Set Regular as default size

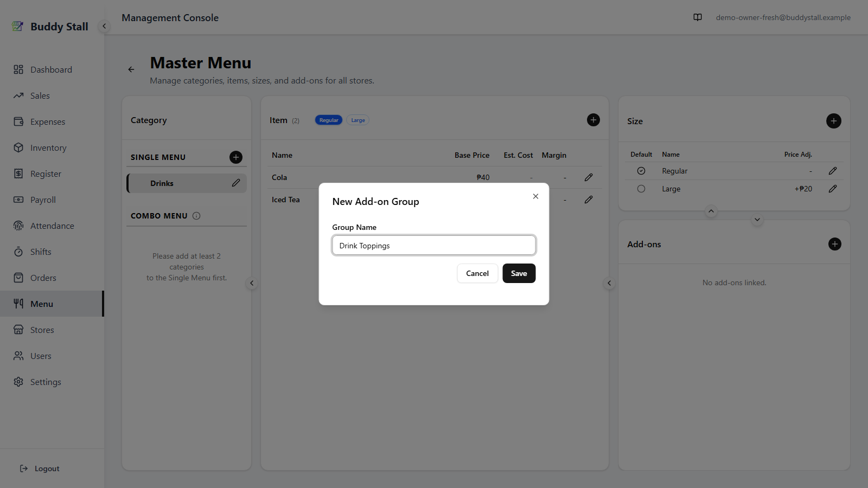coord(641,171)
